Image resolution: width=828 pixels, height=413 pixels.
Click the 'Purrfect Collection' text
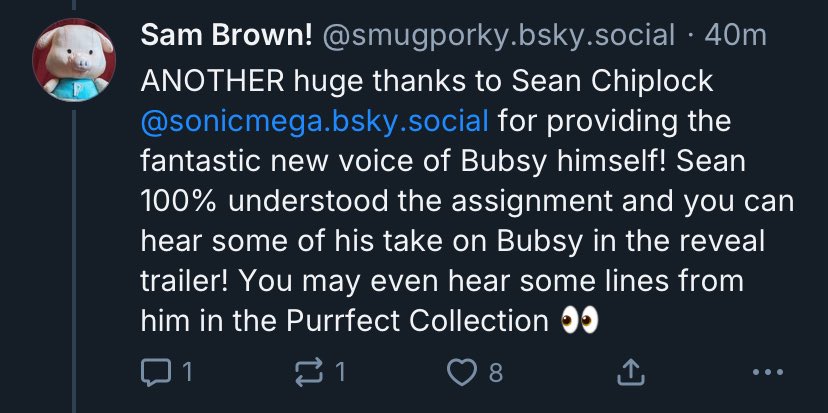tap(418, 321)
